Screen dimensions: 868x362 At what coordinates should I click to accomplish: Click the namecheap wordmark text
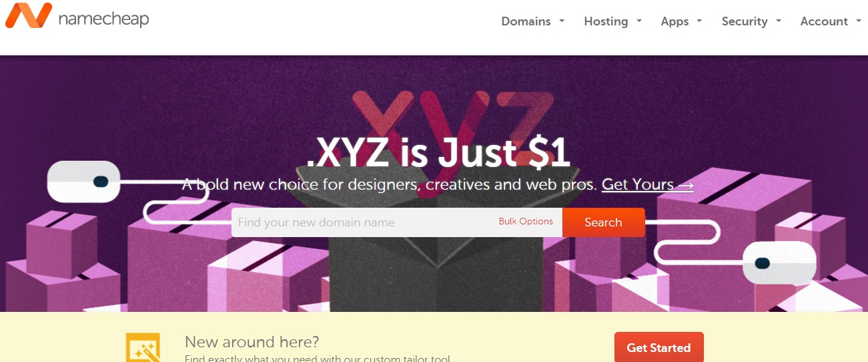(x=103, y=19)
